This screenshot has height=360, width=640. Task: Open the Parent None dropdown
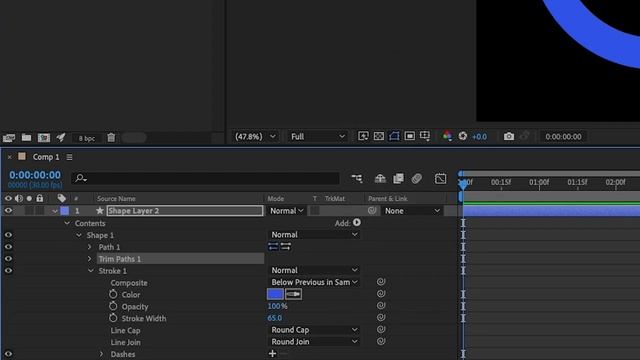coord(411,211)
